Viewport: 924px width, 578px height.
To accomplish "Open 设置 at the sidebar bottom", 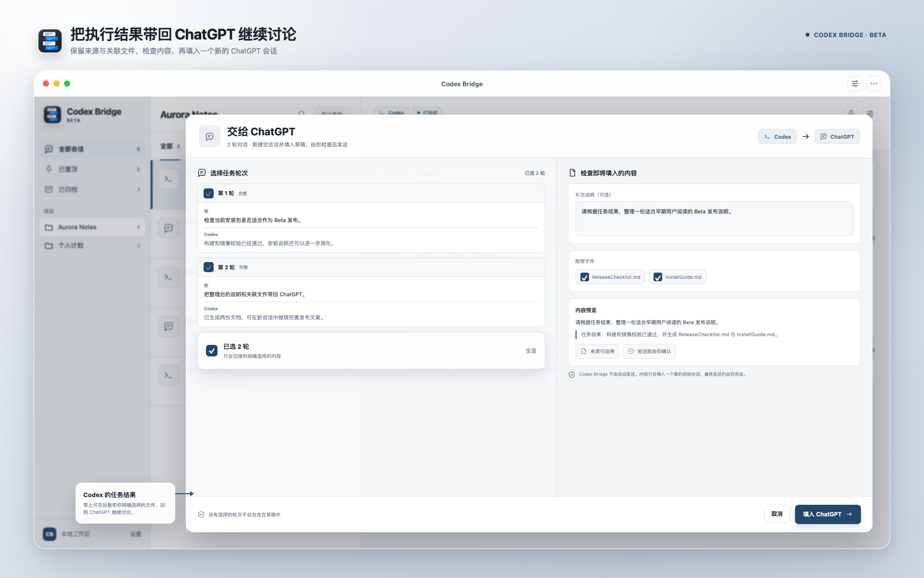I will [x=136, y=534].
